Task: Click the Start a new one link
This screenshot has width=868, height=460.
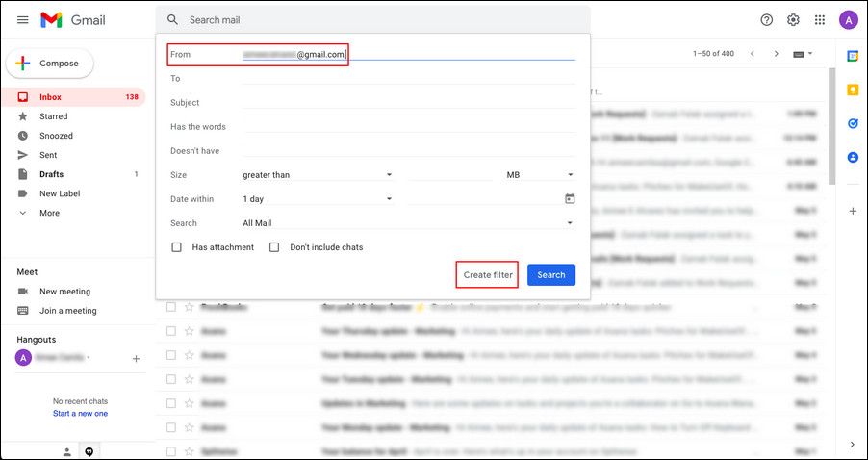Action: (x=80, y=414)
